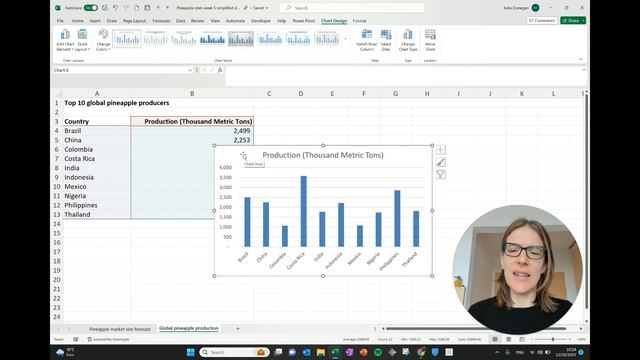The width and height of the screenshot is (640, 360).
Task: Select the Global pineapple production sheet tab
Action: pyautogui.click(x=189, y=328)
